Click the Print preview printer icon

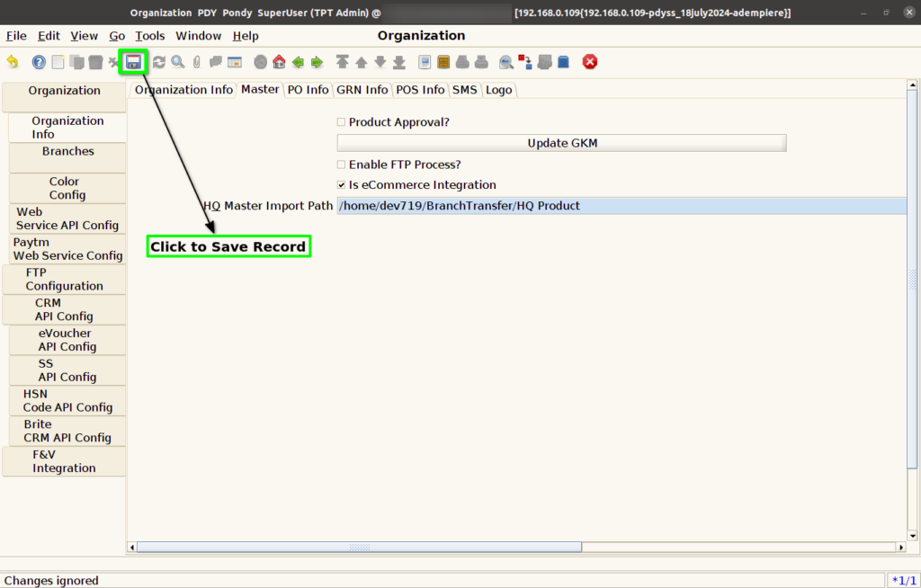[x=462, y=62]
